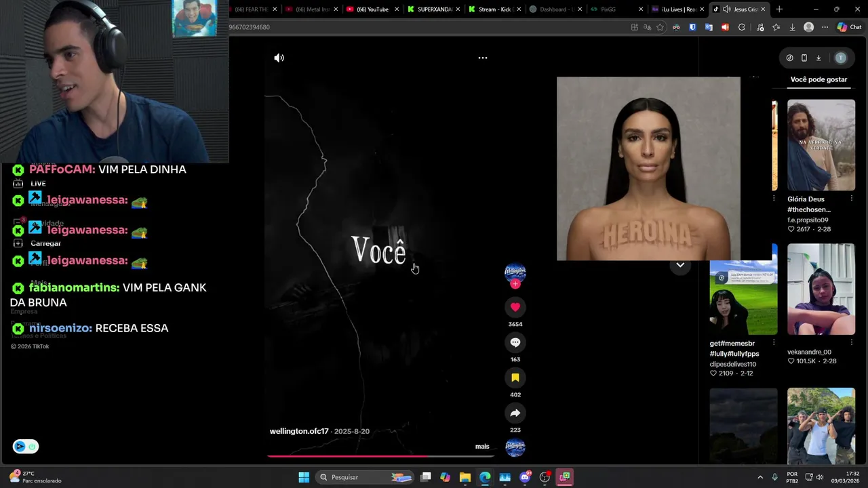Open the options dots on the card left of Glória Deus
Image resolution: width=868 pixels, height=488 pixels.
coord(774,199)
